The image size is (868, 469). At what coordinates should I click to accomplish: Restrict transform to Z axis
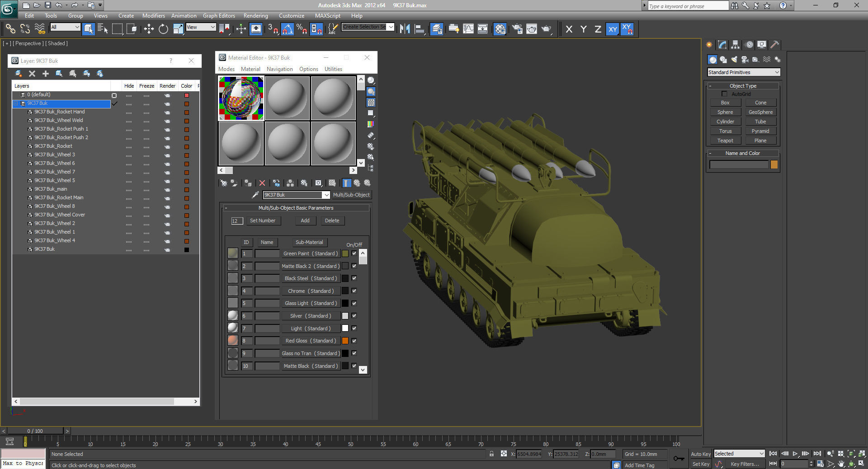[x=598, y=29]
